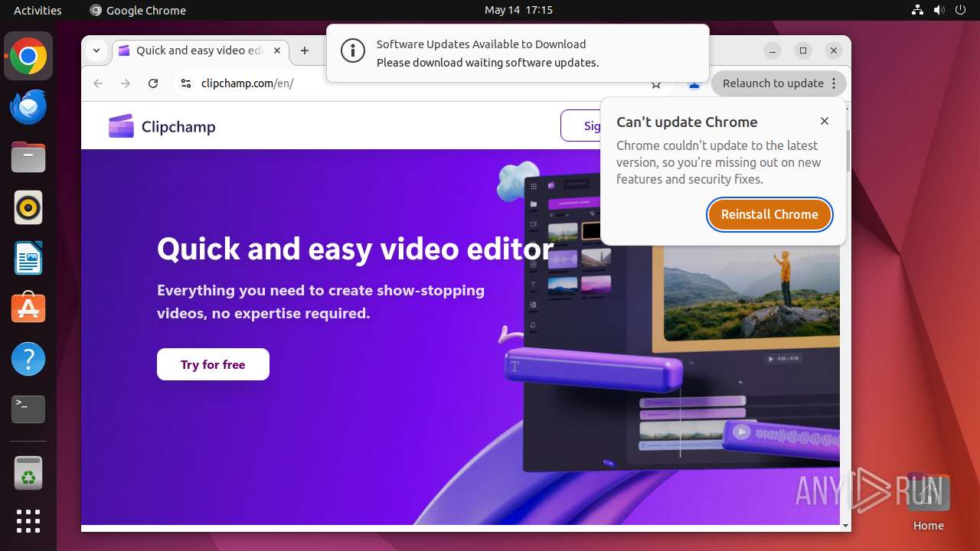Open the clock and calendar May 14 17:15
This screenshot has height=551, width=980.
tap(518, 10)
